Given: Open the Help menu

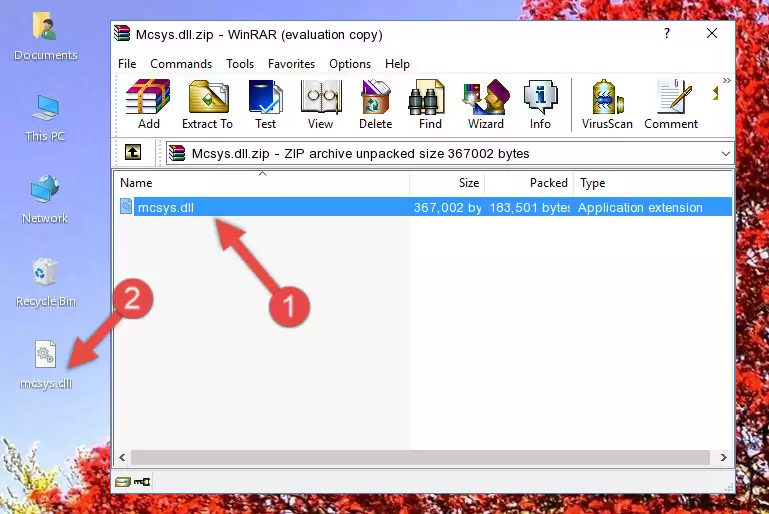Looking at the screenshot, I should tap(397, 64).
